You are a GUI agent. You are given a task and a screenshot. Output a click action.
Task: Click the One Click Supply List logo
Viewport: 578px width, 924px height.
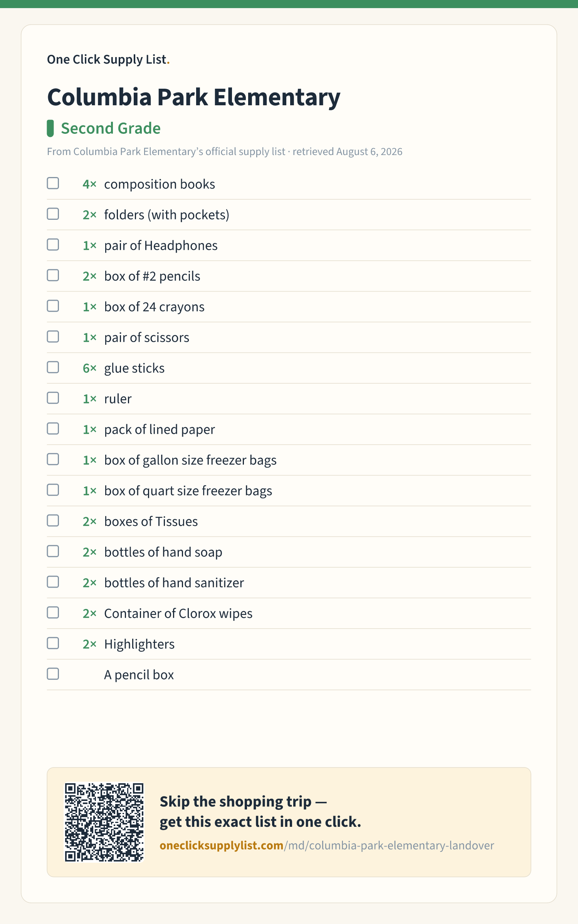point(108,59)
